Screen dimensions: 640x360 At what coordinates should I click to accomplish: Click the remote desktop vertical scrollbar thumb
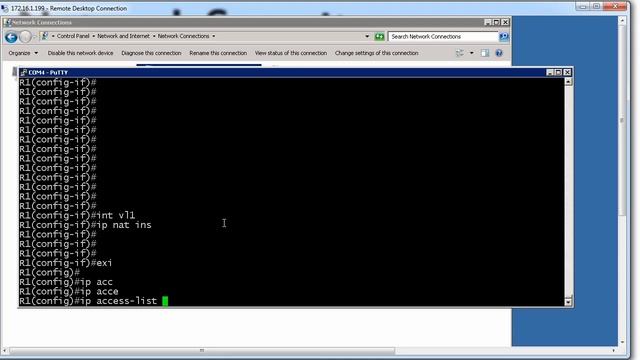(622, 120)
